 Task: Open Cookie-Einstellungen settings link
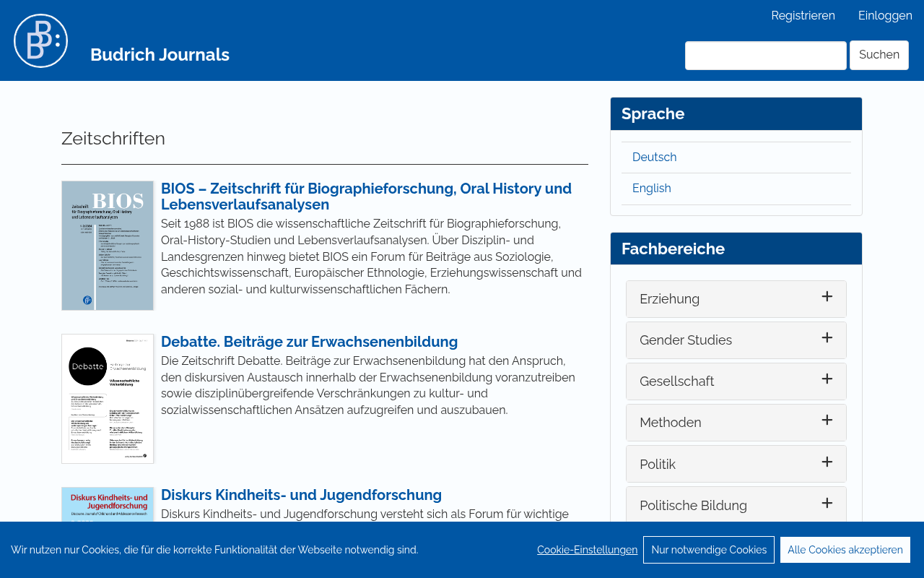point(587,550)
